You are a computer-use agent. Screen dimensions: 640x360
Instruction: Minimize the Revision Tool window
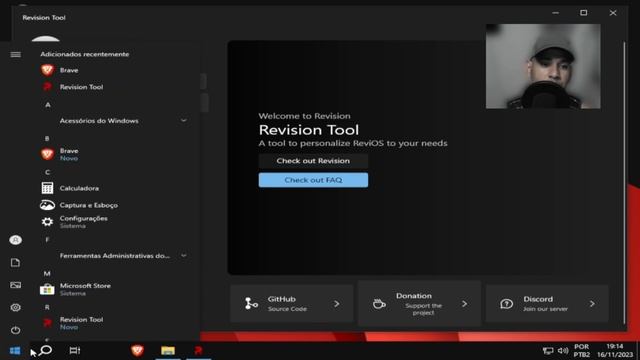[x=556, y=13]
